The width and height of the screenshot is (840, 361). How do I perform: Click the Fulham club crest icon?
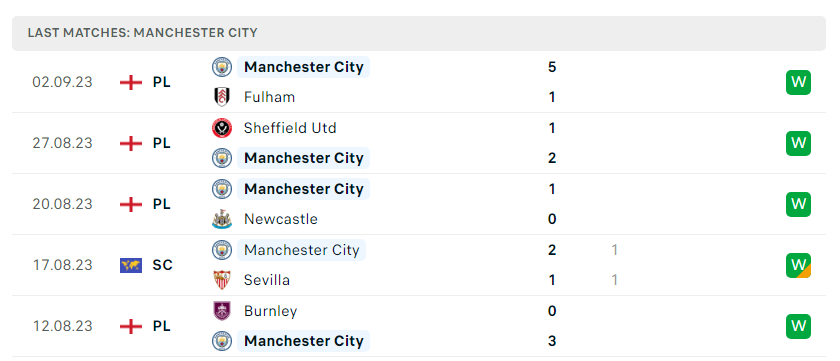point(221,97)
